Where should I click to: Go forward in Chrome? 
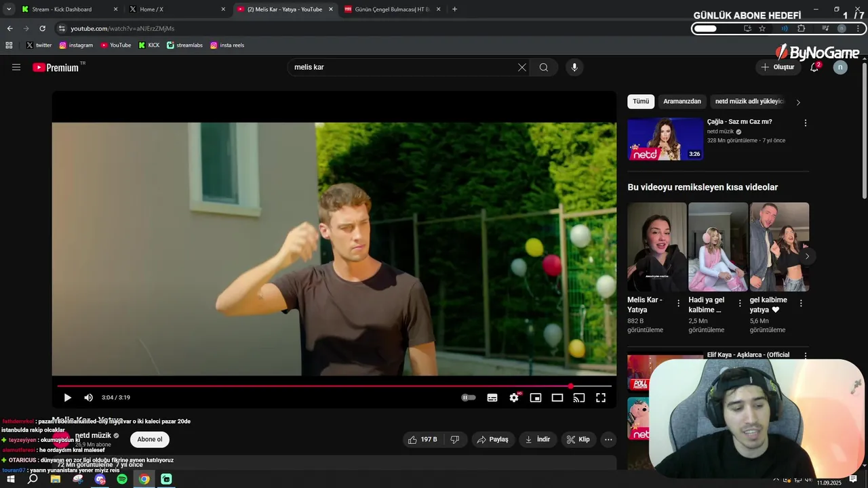coord(26,28)
